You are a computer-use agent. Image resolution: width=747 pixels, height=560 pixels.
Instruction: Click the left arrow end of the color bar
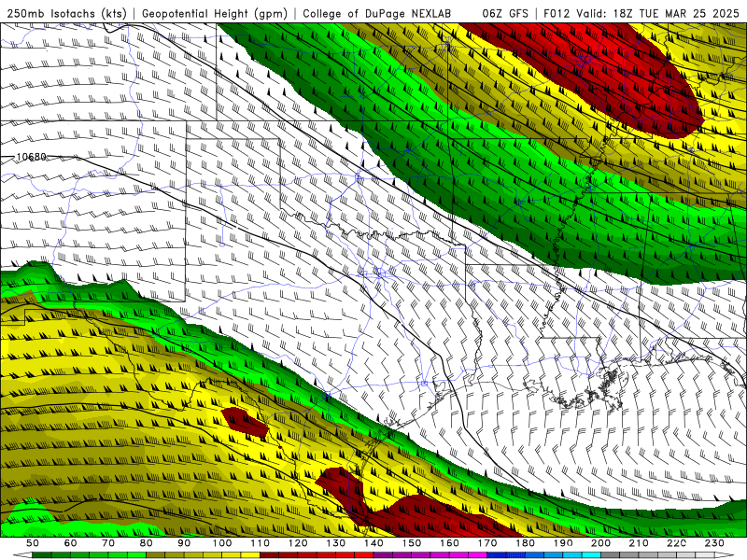click(x=22, y=555)
